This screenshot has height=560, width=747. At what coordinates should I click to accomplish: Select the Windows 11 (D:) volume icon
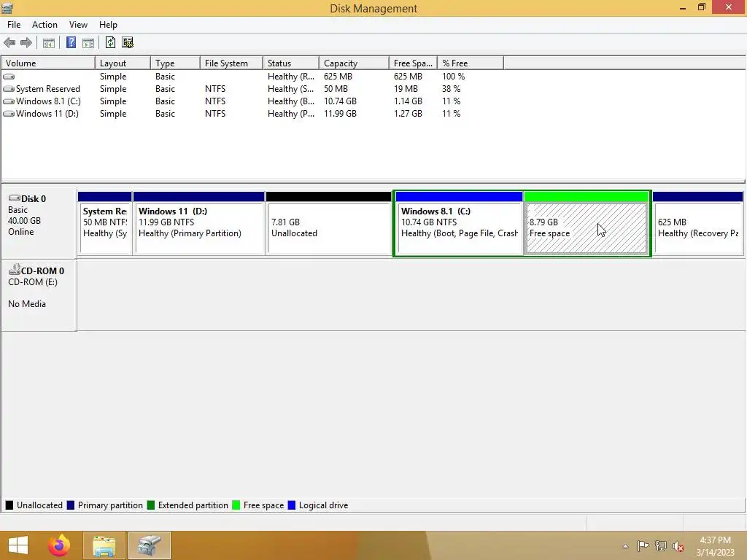coord(9,113)
